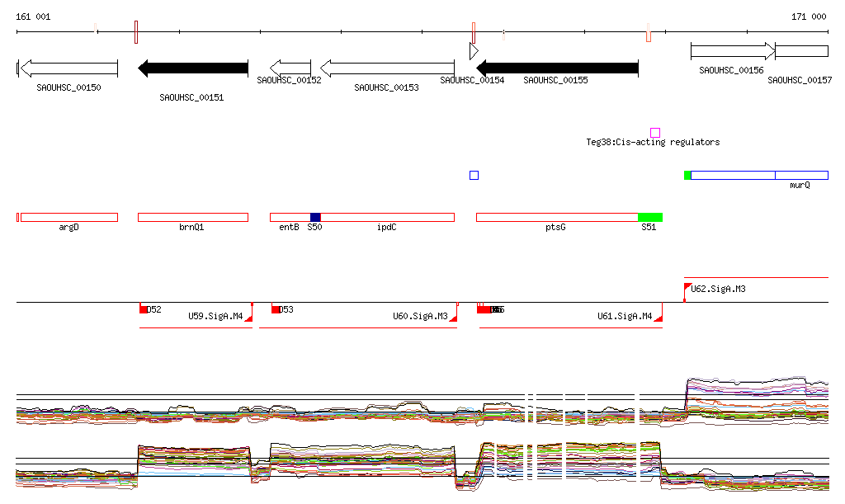Image resolution: width=845 pixels, height=504 pixels.
Task: Select the SAOUHSC_00157 gene box
Action: (801, 51)
